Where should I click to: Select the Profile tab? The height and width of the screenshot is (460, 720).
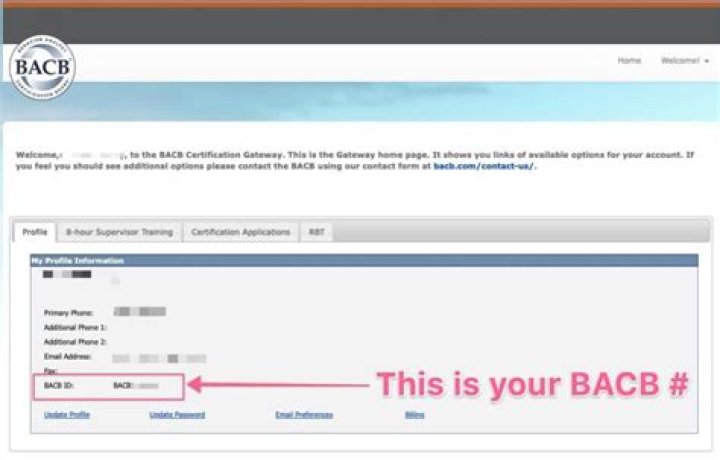(35, 232)
